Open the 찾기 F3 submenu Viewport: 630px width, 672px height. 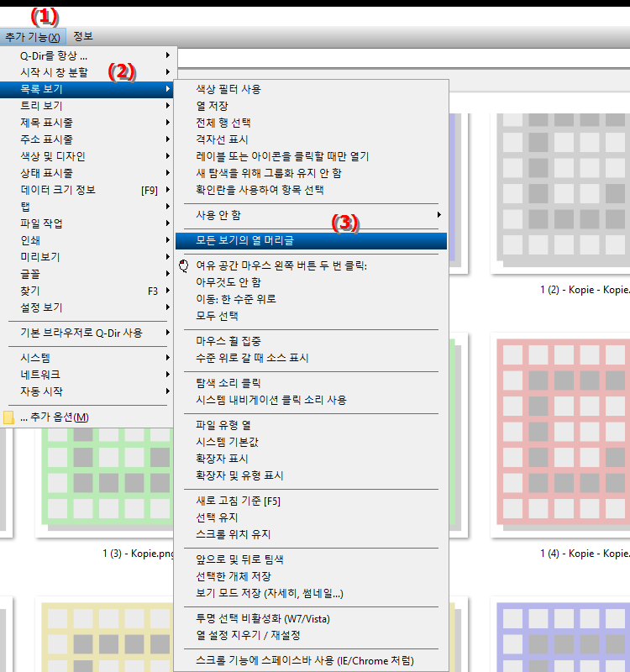click(88, 291)
